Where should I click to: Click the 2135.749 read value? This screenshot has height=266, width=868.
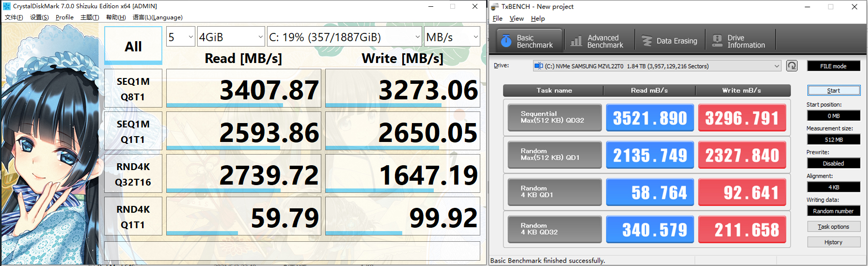click(x=650, y=155)
